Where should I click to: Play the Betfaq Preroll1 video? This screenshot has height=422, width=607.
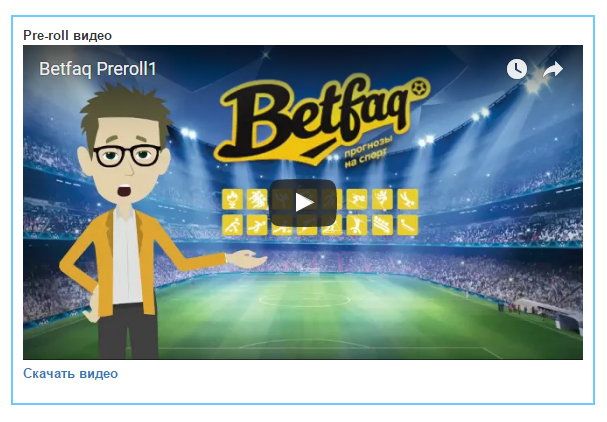tap(303, 202)
